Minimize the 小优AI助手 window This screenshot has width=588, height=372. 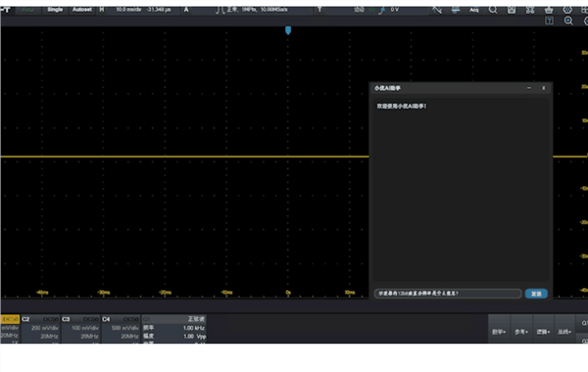[529, 88]
